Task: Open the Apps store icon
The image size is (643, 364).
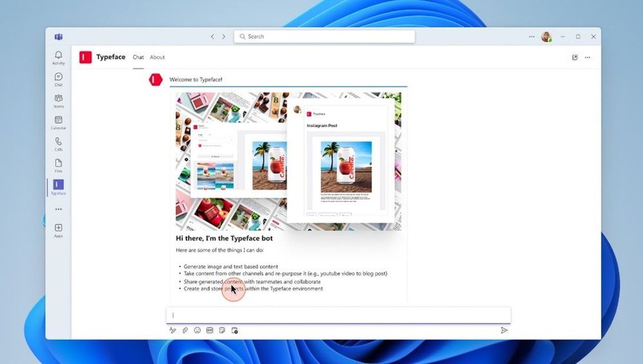Action: [x=59, y=230]
